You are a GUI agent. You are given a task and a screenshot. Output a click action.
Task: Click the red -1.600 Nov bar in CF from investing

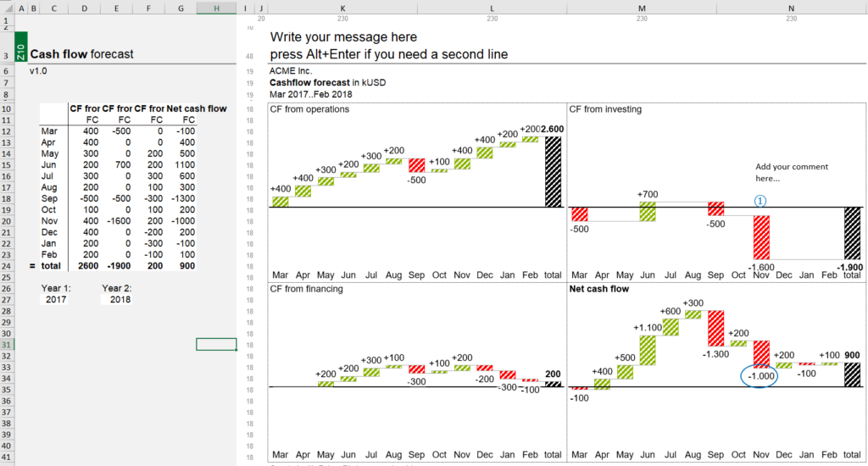click(761, 237)
